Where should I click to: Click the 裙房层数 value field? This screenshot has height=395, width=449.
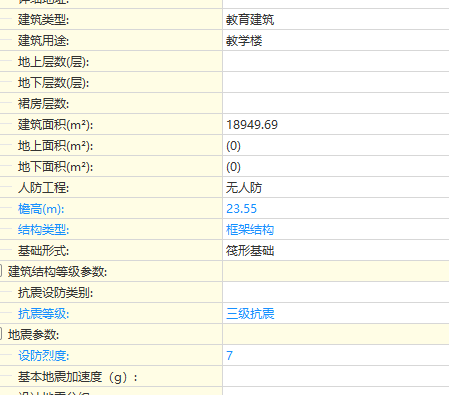click(336, 103)
